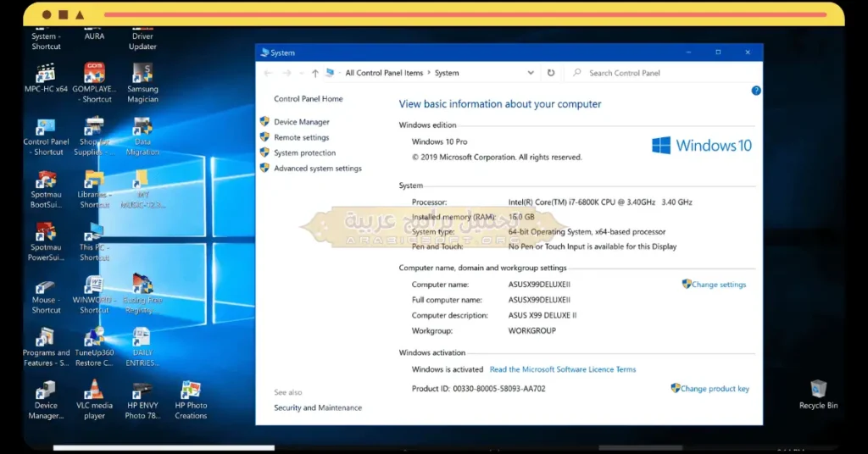Select the Data Migration desktop icon
The image size is (868, 454).
(142, 136)
